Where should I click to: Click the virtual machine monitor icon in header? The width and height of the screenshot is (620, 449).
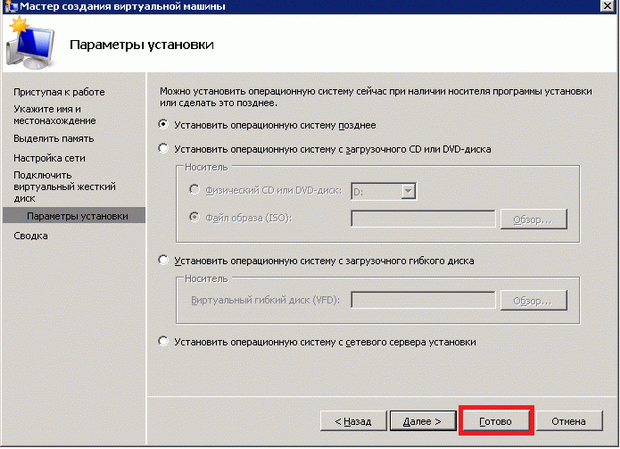coord(30,43)
